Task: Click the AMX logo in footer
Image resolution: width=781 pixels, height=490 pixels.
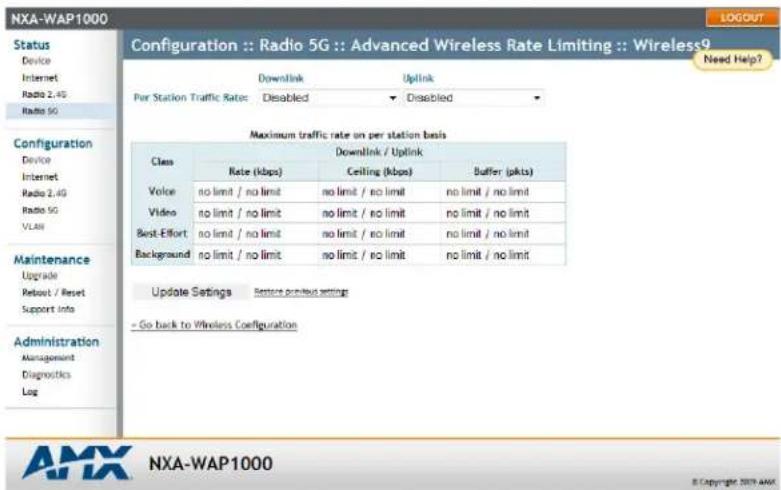Action: [x=77, y=463]
